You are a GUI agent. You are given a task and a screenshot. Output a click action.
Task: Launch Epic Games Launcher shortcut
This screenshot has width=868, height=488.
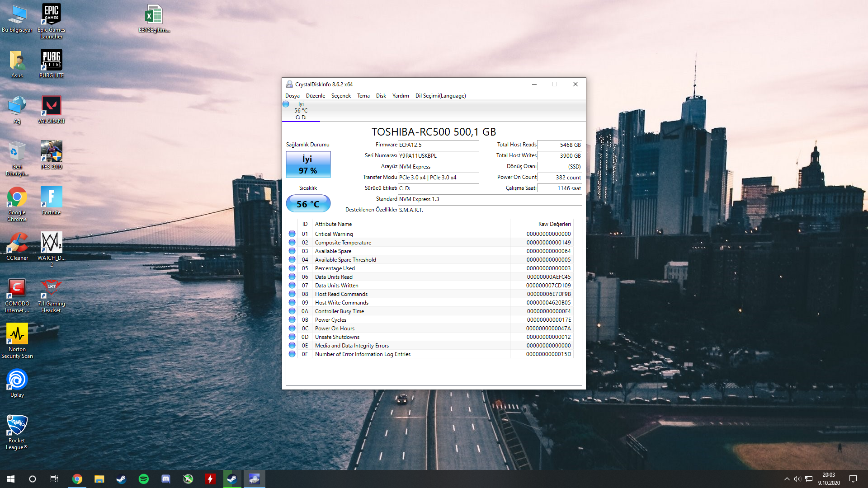[51, 21]
